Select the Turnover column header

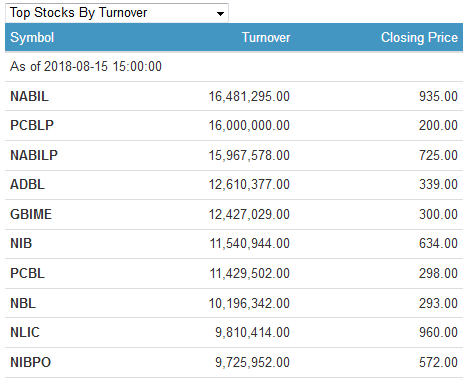[x=266, y=37]
